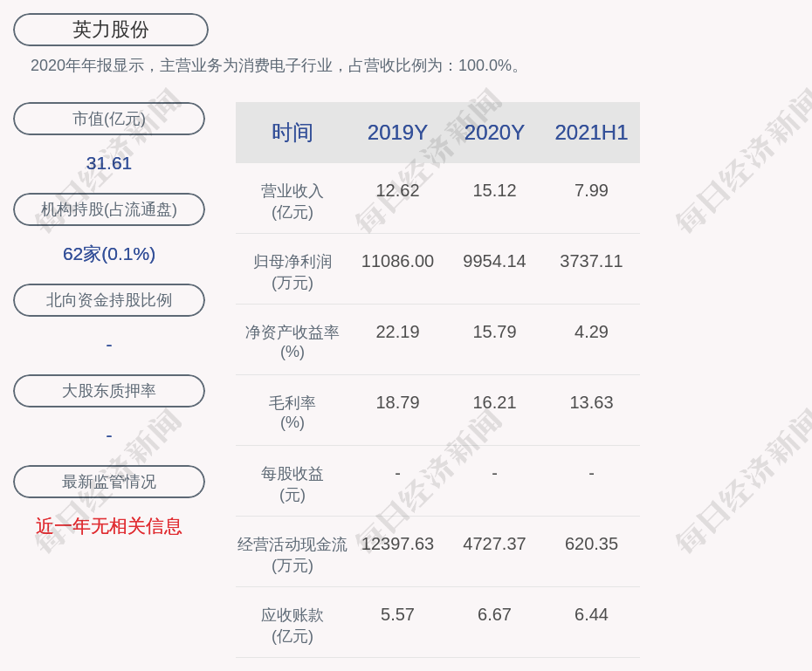
Task: Select the 2019Y column header
Action: pyautogui.click(x=397, y=133)
